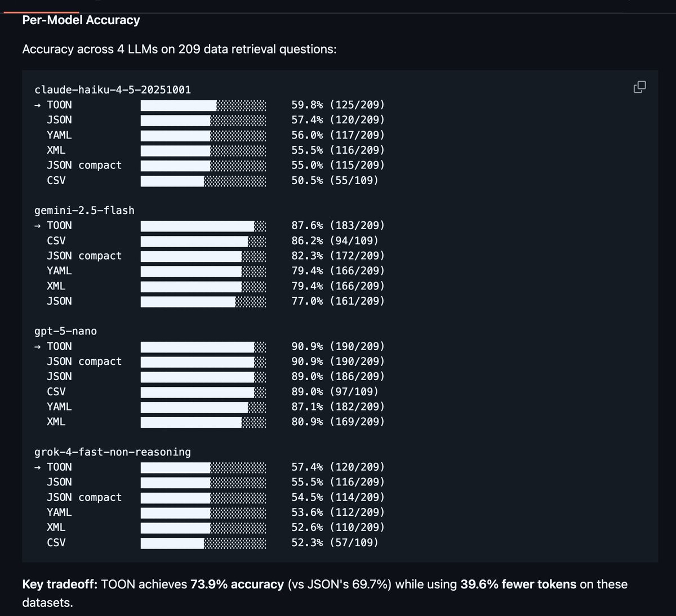
Task: Click the arrow indicator next to TOON under grok-4-fast
Action: [37, 467]
